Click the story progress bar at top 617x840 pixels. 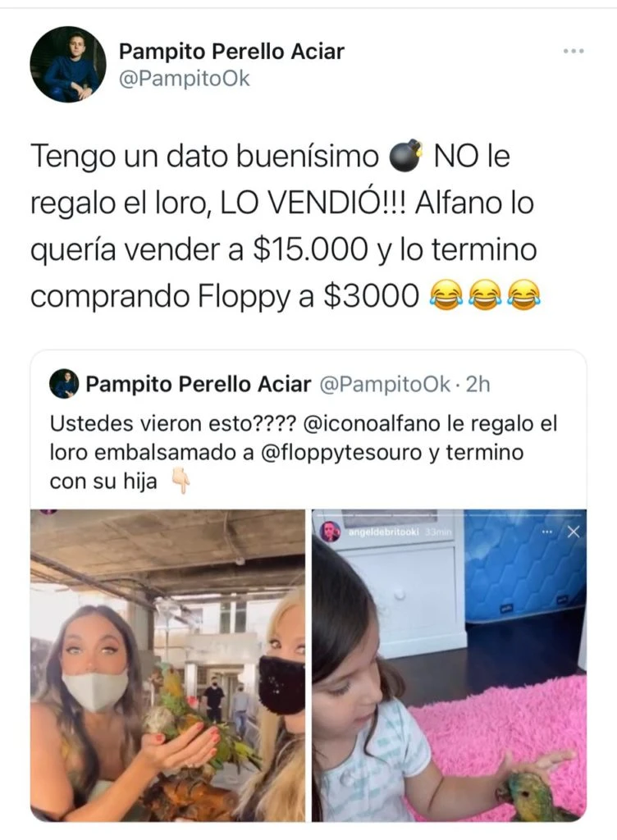tap(449, 515)
